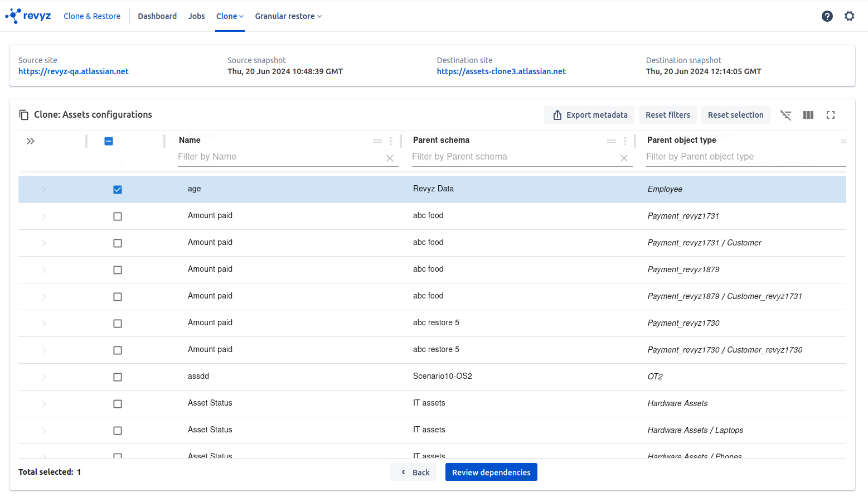
Task: Expand the Amount paid Payment_revyz1731 row
Action: point(44,216)
